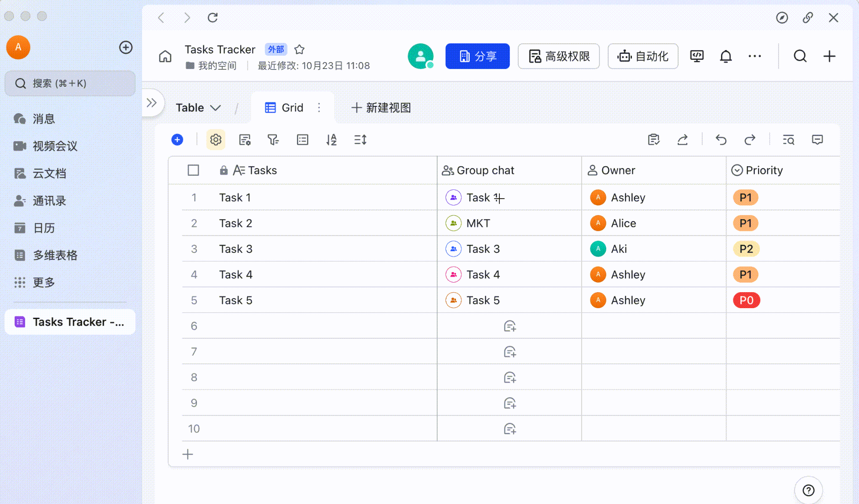Image resolution: width=859 pixels, height=504 pixels.
Task: Click the red P0 priority tag
Action: coord(746,300)
